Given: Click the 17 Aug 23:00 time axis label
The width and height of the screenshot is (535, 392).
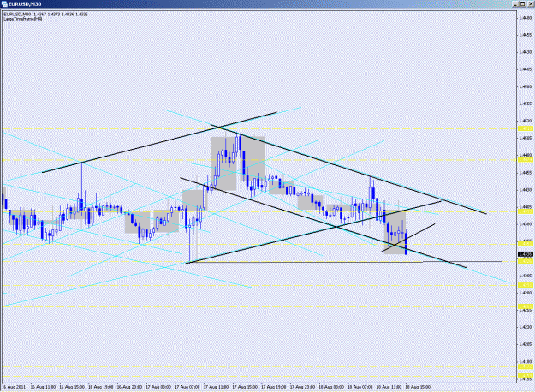Looking at the screenshot, I should coord(303,387).
